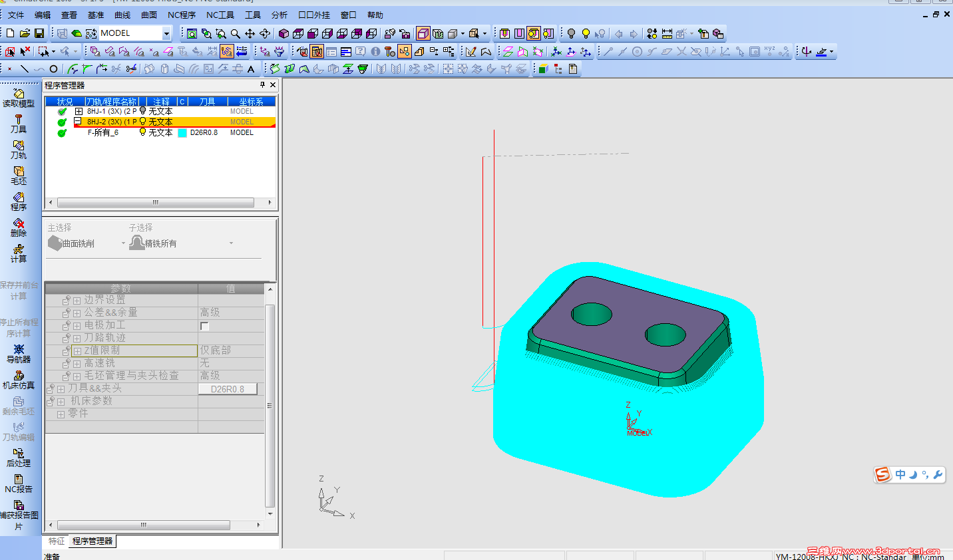Open the 后处理 post-process tool
This screenshot has width=953, height=560.
tap(19, 458)
